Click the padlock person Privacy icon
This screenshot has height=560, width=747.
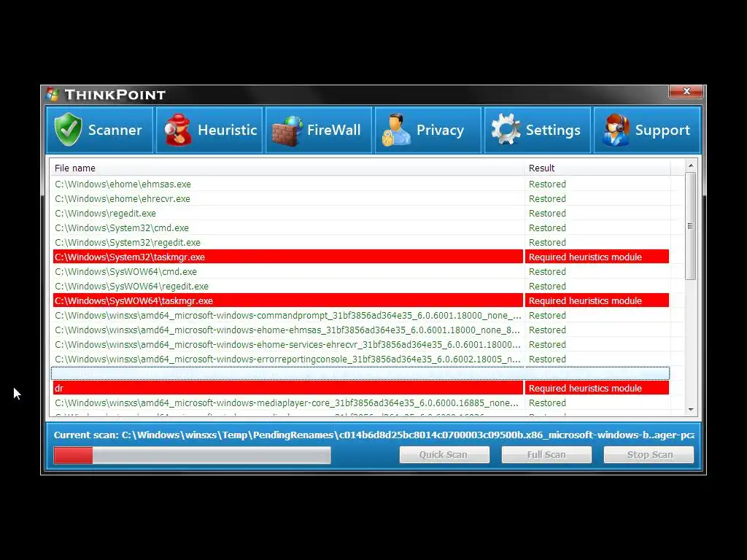396,130
